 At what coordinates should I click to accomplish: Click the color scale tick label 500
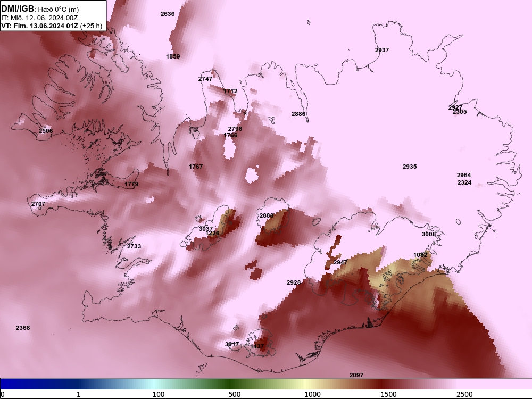click(x=235, y=394)
